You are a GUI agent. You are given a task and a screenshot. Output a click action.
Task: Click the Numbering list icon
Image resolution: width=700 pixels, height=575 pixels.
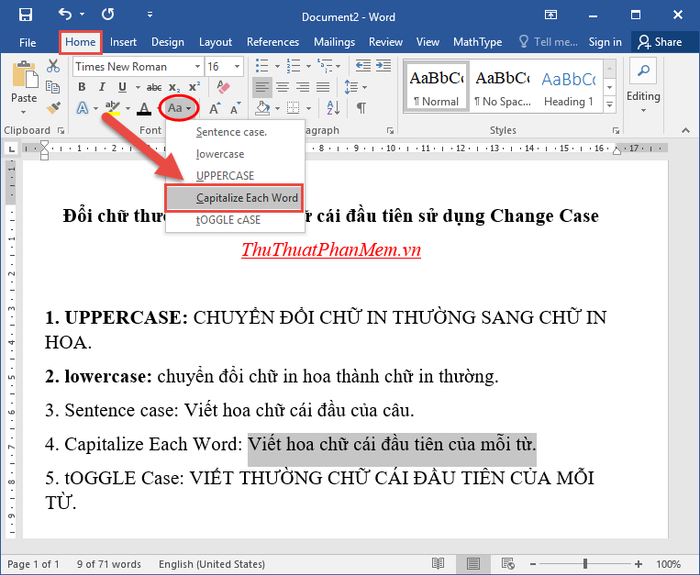pyautogui.click(x=293, y=66)
